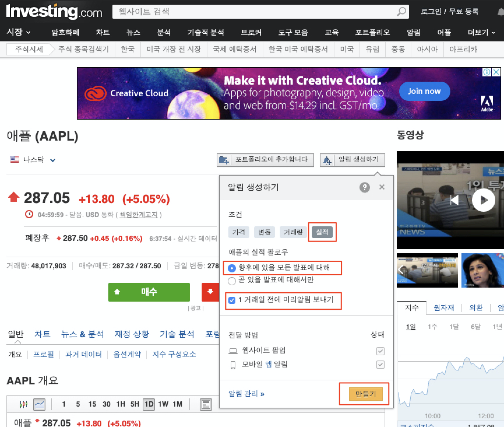Image resolution: width=504 pixels, height=427 pixels.
Task: Select candlestick chart type icon
Action: (23, 404)
